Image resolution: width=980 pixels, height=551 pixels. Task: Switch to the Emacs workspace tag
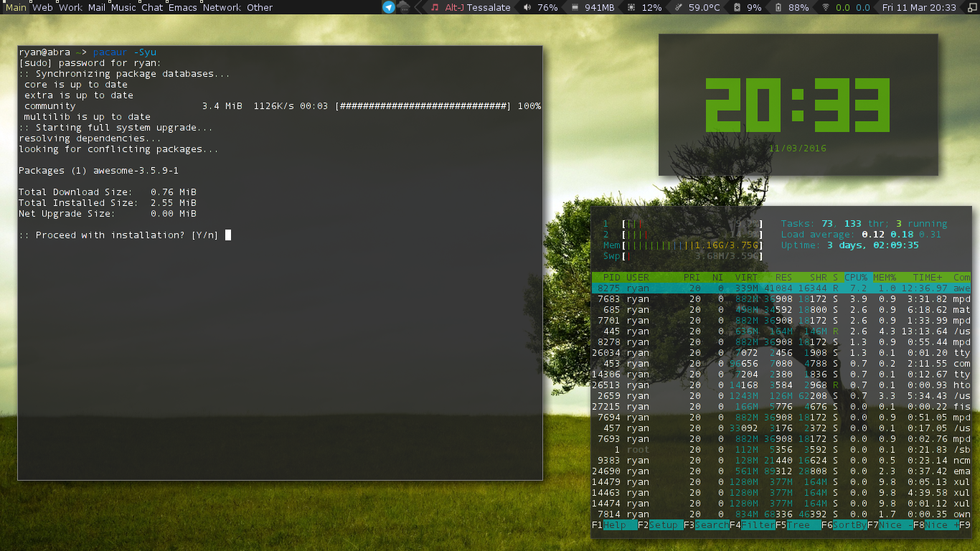182,7
